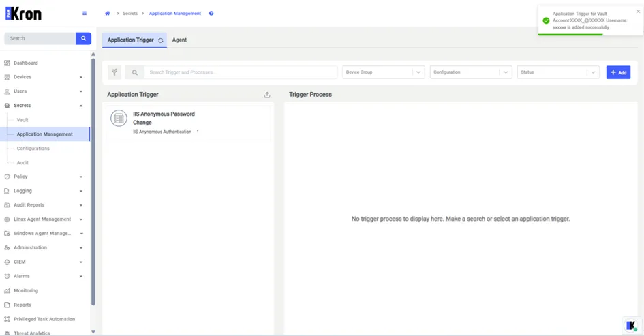Click the sidebar vertical scrollbar
Image resolution: width=644 pixels, height=336 pixels.
point(93,181)
